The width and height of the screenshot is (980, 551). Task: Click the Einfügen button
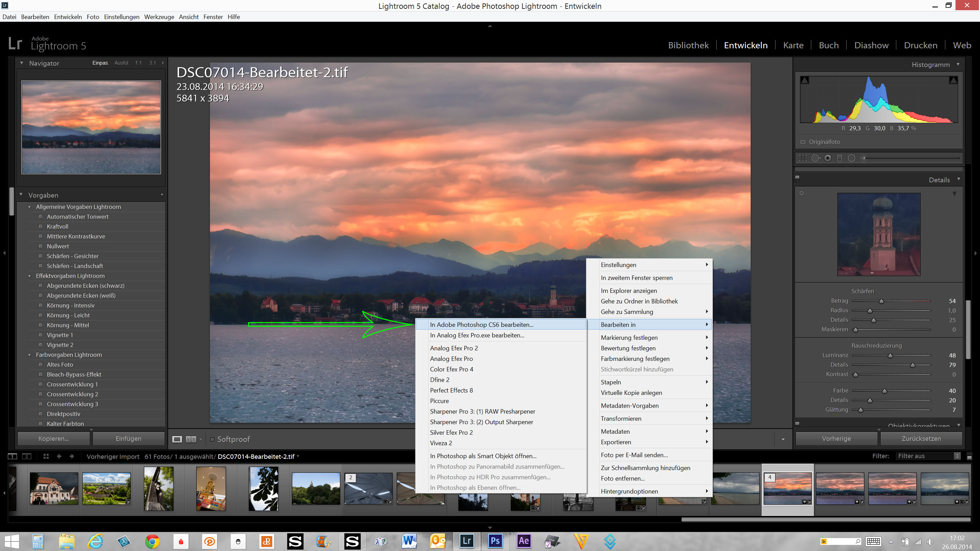click(129, 438)
